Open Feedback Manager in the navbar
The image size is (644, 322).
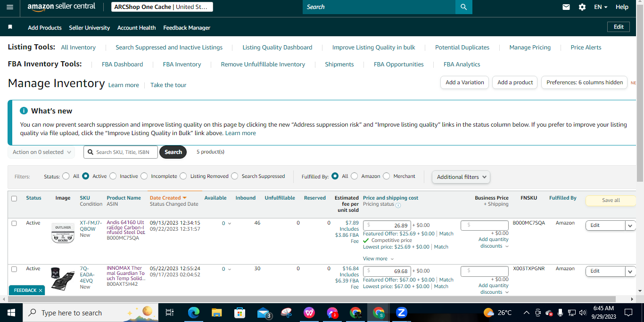187,28
